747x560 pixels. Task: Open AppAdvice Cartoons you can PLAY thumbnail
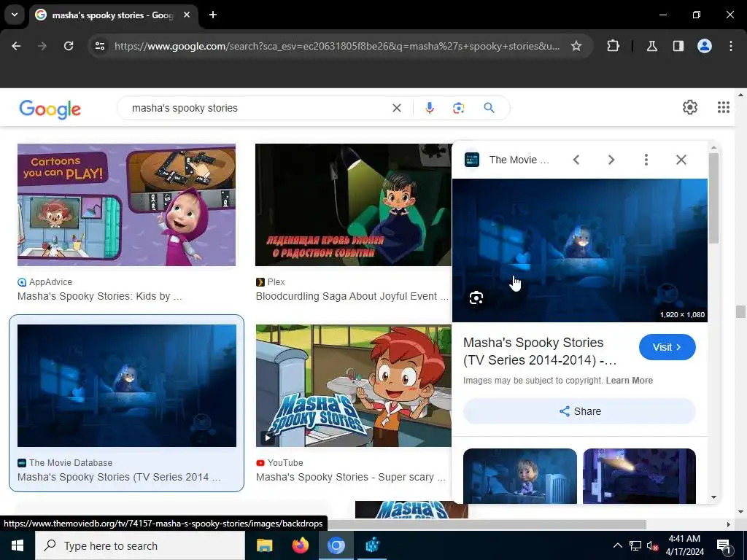coord(127,205)
